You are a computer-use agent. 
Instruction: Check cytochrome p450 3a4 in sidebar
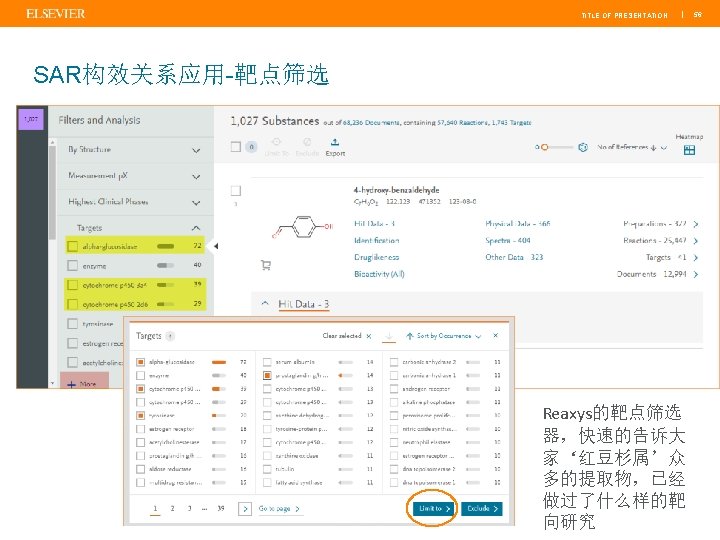pos(72,285)
